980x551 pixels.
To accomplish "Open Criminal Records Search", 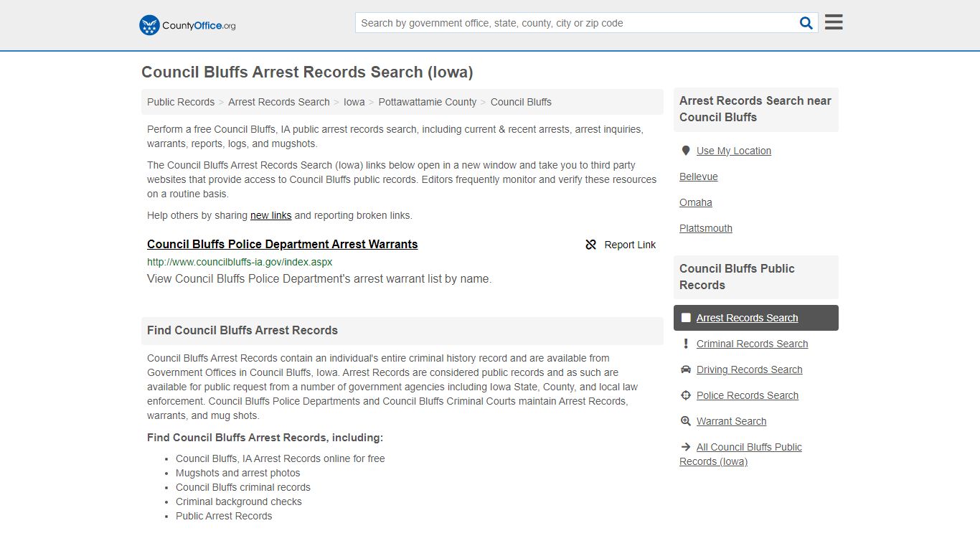I will [x=753, y=344].
